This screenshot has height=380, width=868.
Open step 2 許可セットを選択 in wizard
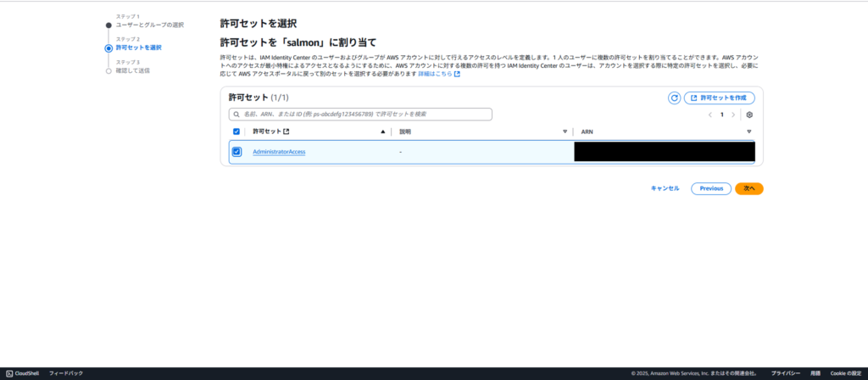138,47
